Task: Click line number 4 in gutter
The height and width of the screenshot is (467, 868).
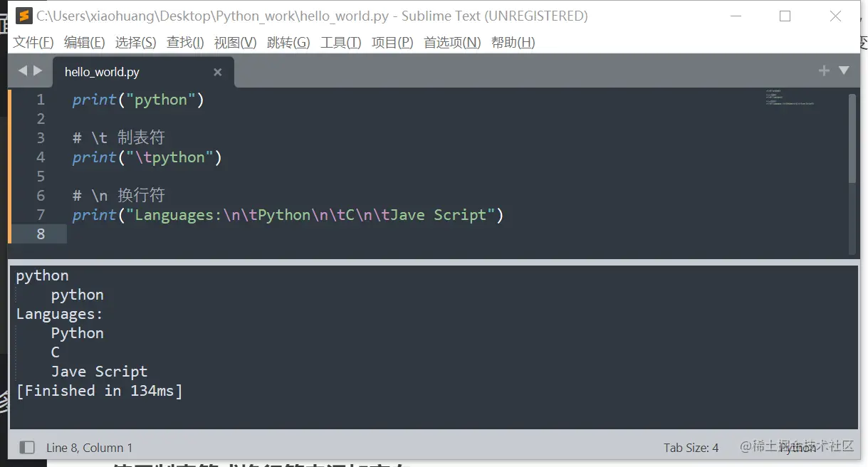Action: [41, 157]
